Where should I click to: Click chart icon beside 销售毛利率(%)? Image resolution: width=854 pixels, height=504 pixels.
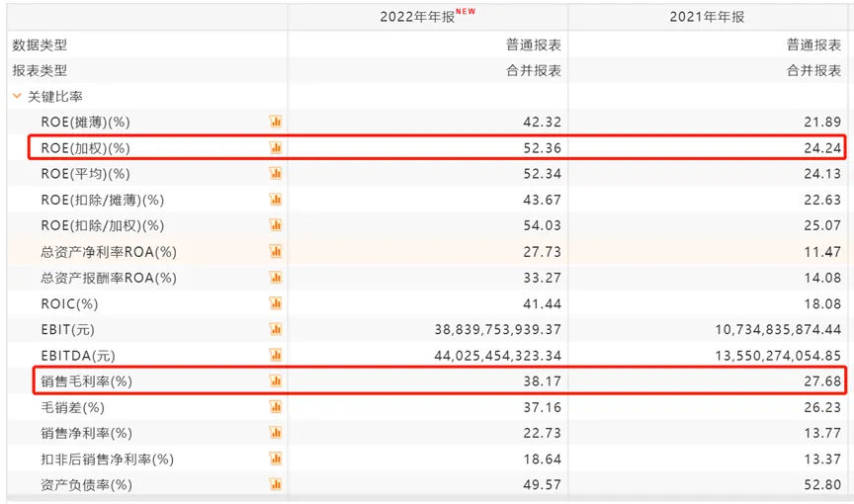(x=276, y=380)
